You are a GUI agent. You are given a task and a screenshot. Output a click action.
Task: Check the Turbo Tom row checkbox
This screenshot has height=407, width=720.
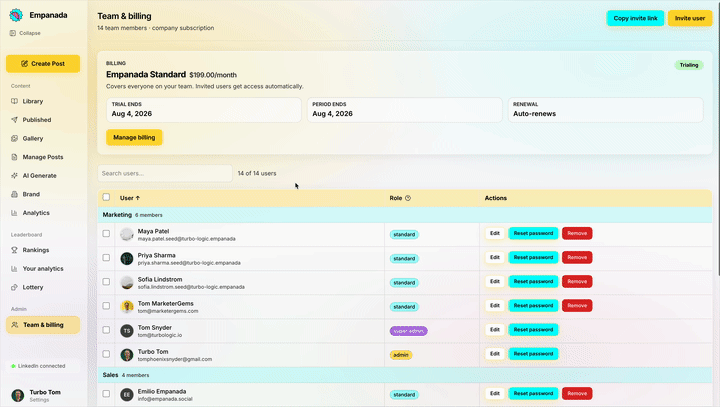pyautogui.click(x=106, y=354)
